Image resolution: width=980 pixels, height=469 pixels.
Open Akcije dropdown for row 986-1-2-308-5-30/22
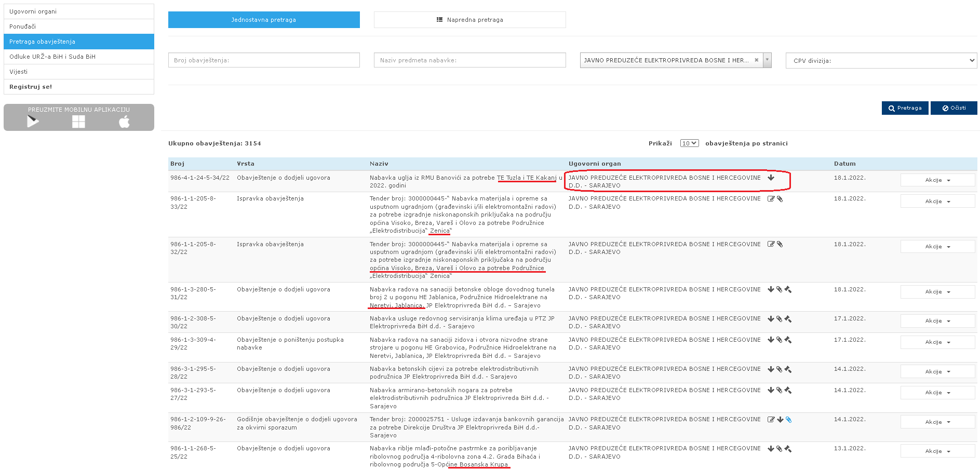click(937, 321)
